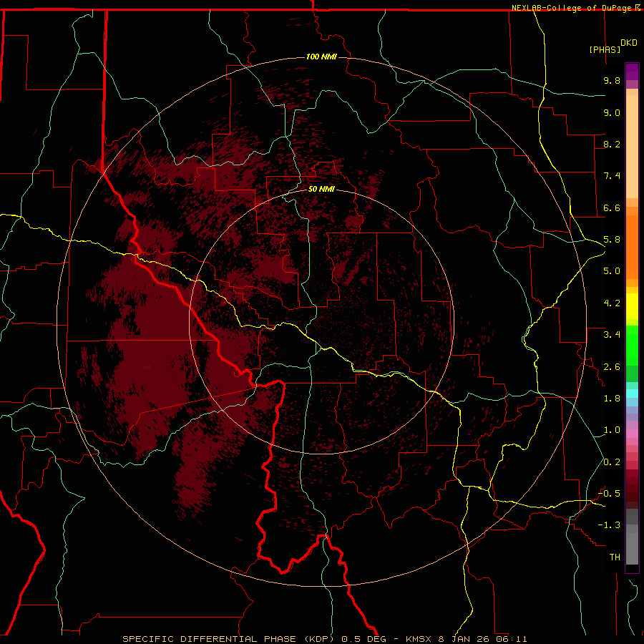644x644 pixels.
Task: Click the light peach color bar segment
Action: pos(632,147)
